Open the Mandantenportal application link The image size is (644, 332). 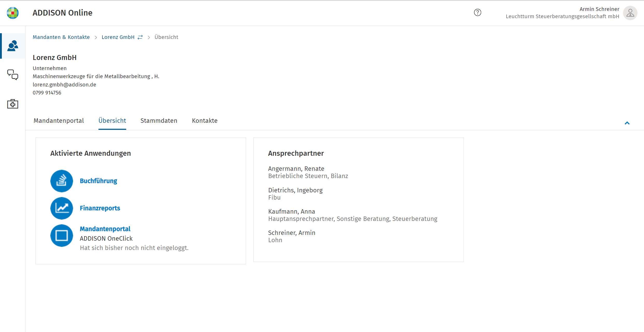[105, 229]
